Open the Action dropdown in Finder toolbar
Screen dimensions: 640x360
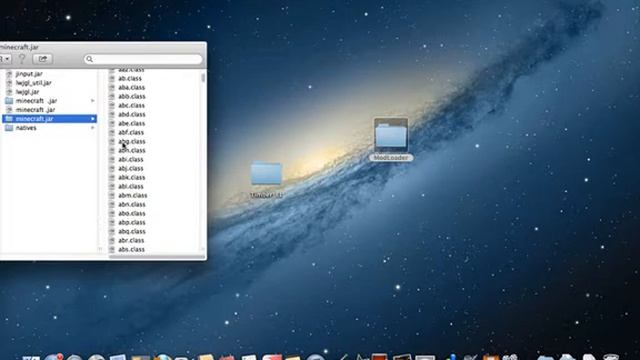tap(5, 59)
